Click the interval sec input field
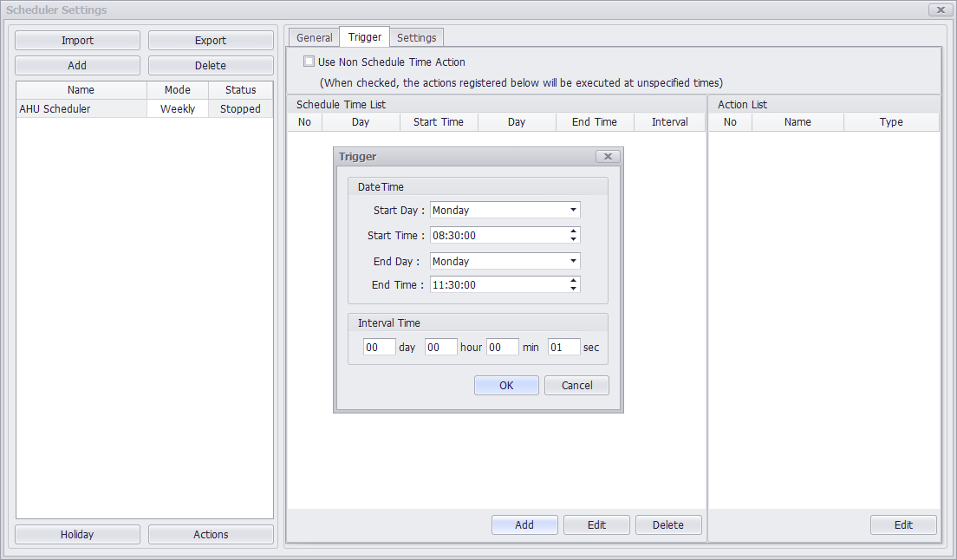Image resolution: width=957 pixels, height=560 pixels. 563,348
